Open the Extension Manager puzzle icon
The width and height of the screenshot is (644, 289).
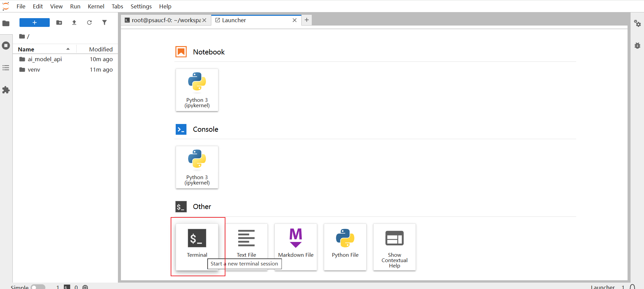(x=6, y=90)
